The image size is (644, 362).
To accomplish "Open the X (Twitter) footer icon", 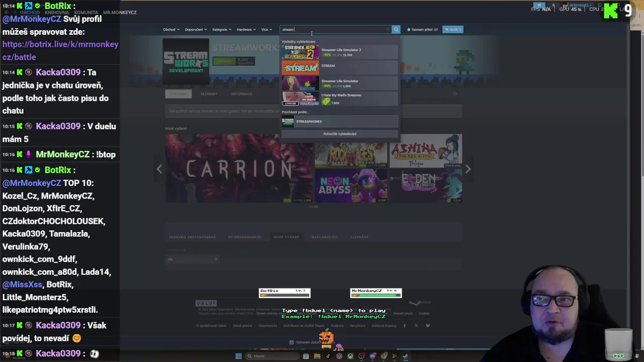I will pos(416,326).
